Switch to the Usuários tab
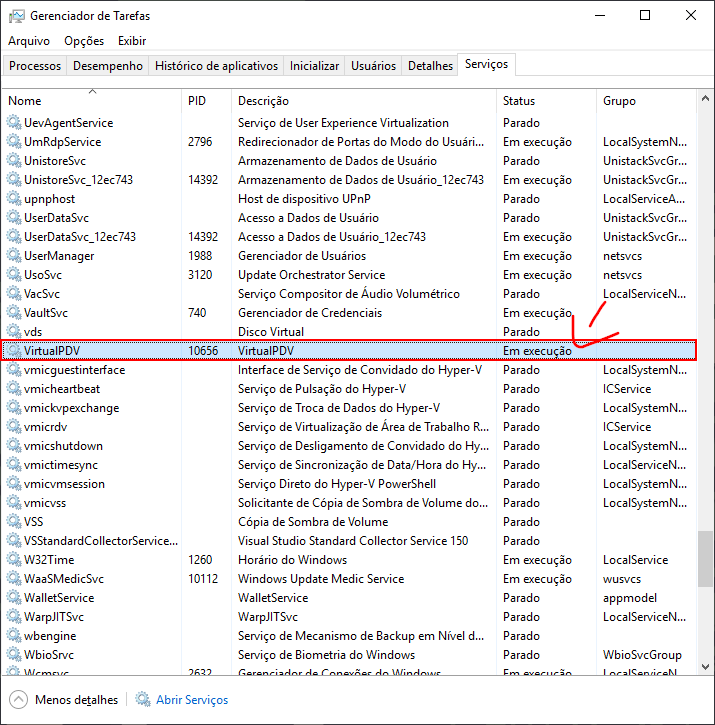 coord(373,66)
